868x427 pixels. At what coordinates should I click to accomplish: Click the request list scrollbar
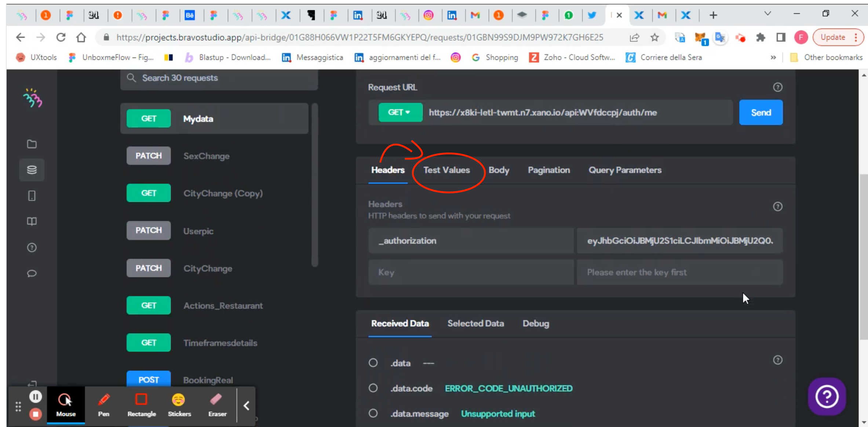tap(314, 185)
